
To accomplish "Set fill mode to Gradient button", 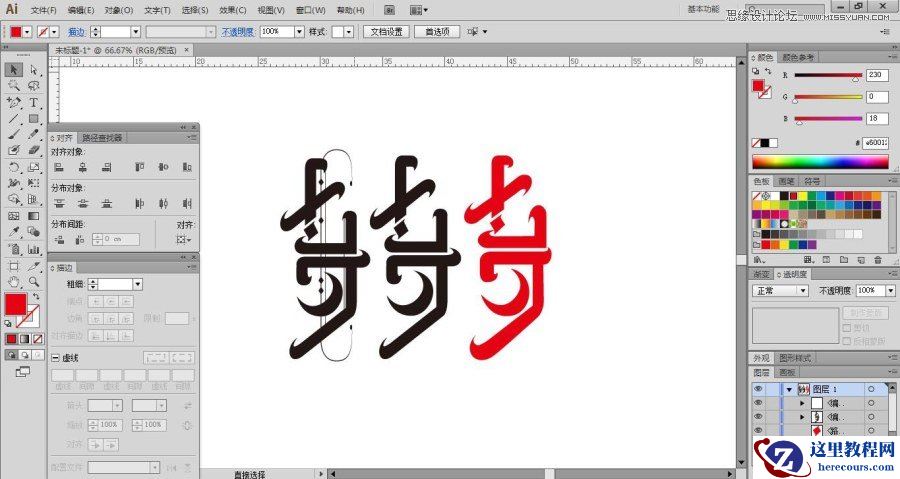I will pos(24,339).
